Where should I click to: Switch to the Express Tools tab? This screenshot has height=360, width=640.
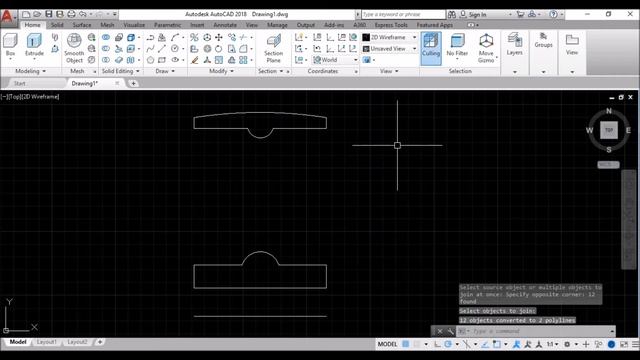coord(391,25)
